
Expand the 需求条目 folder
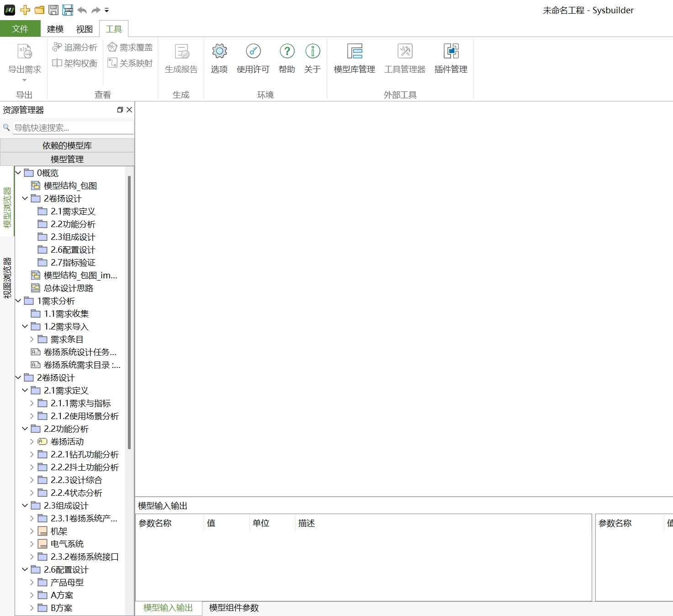click(x=32, y=339)
